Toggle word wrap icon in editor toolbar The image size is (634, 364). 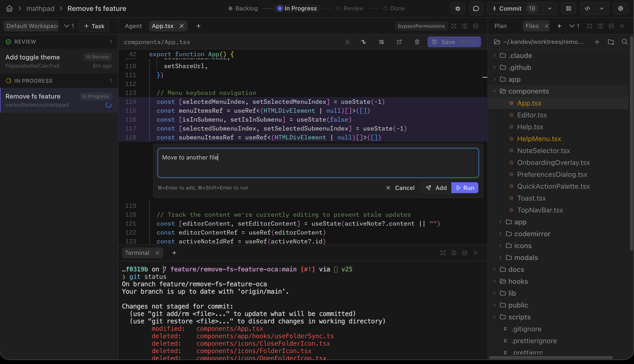(381, 42)
